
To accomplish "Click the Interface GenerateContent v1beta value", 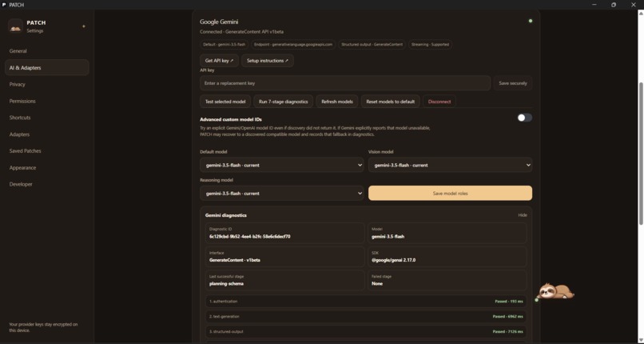I will pos(235,260).
